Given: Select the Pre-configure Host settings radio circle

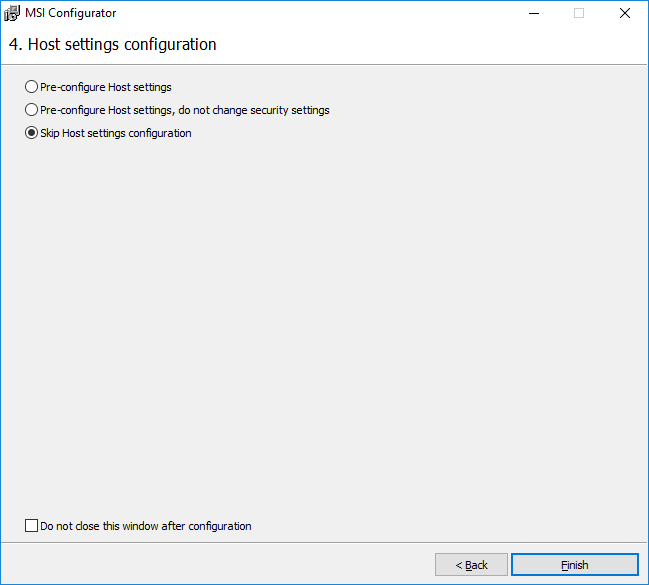Looking at the screenshot, I should [x=32, y=87].
